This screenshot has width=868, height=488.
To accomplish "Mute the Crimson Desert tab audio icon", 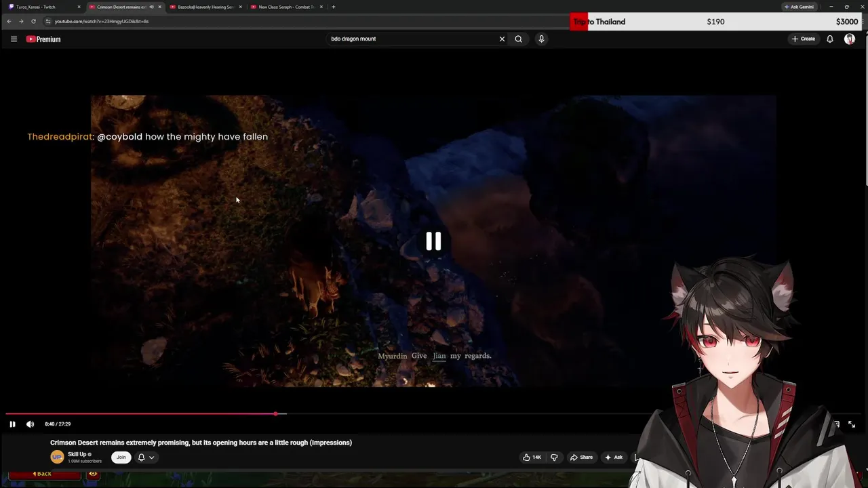I will [x=151, y=7].
